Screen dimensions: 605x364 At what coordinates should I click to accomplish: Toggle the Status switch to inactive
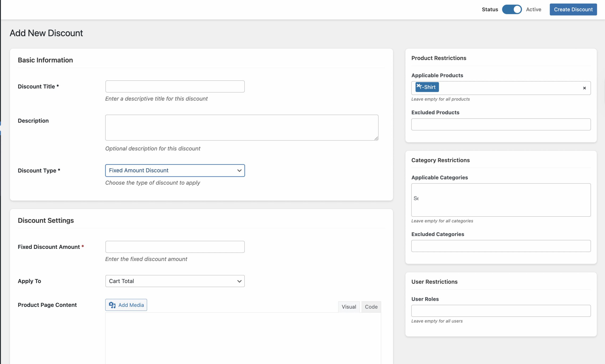512,10
